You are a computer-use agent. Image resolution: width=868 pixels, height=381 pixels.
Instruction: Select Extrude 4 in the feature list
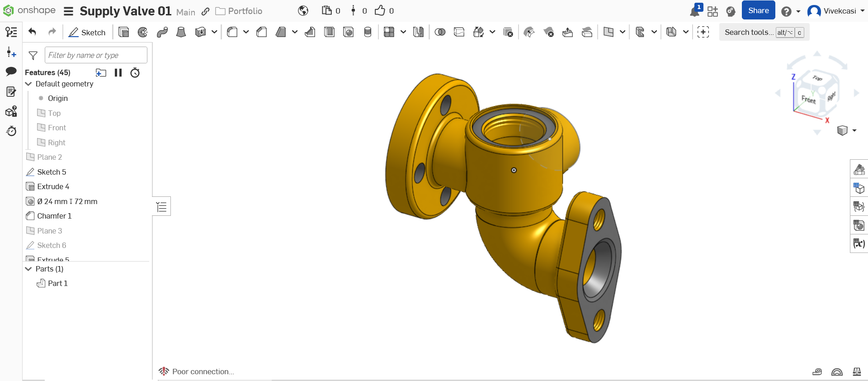pyautogui.click(x=53, y=186)
